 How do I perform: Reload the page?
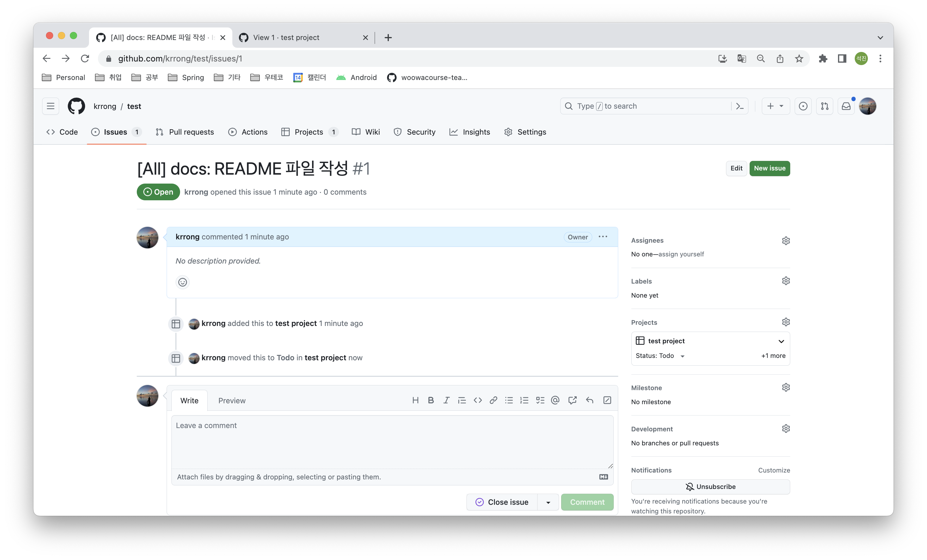tap(85, 59)
